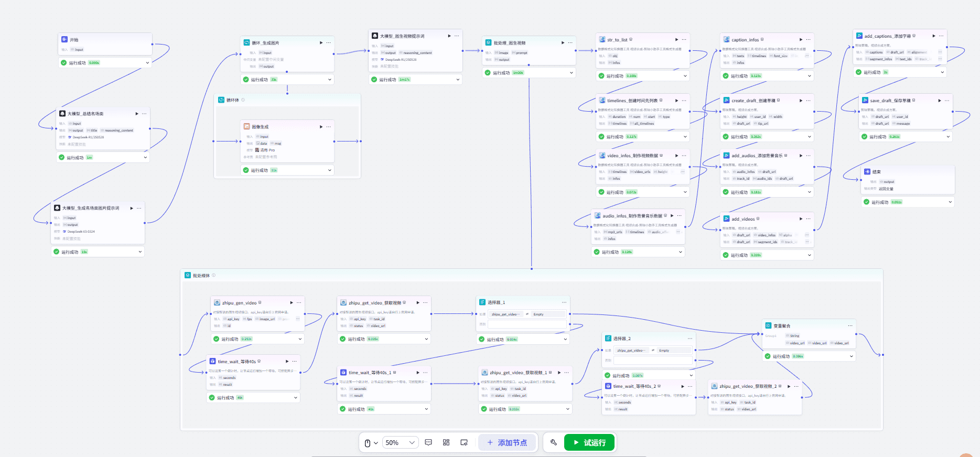The height and width of the screenshot is (457, 980).
Task: Run the 大模型_图生视频提示词 node
Action: tap(449, 36)
